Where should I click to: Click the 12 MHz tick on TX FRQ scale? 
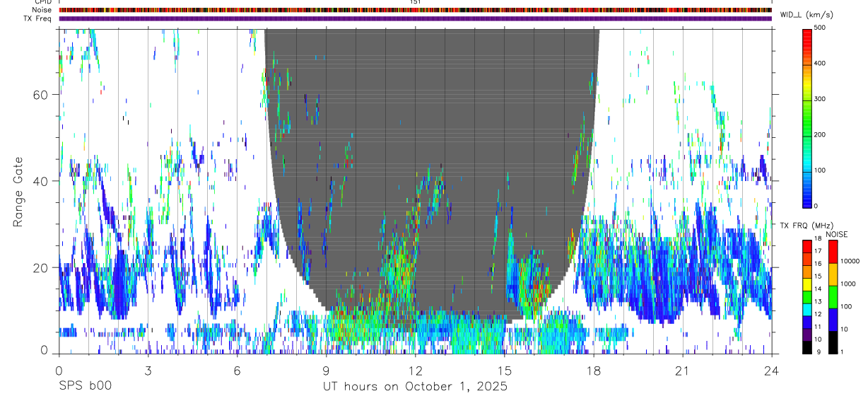[819, 315]
